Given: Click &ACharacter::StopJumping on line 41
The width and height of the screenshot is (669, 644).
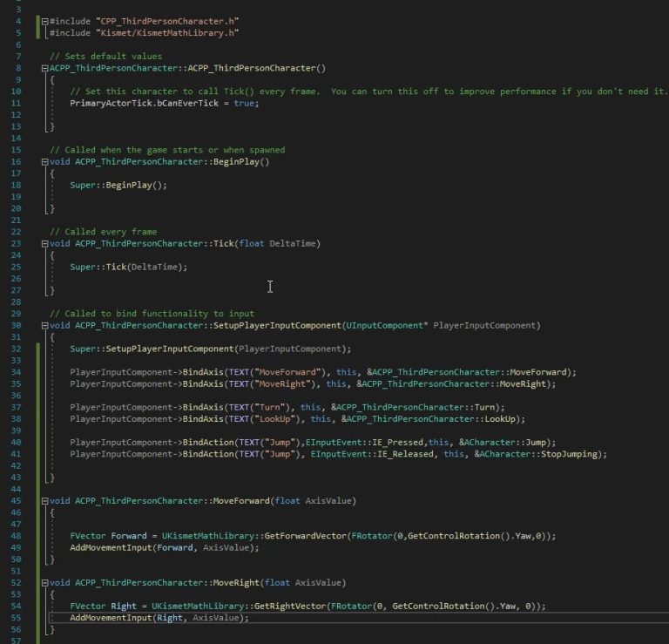Looking at the screenshot, I should 536,454.
